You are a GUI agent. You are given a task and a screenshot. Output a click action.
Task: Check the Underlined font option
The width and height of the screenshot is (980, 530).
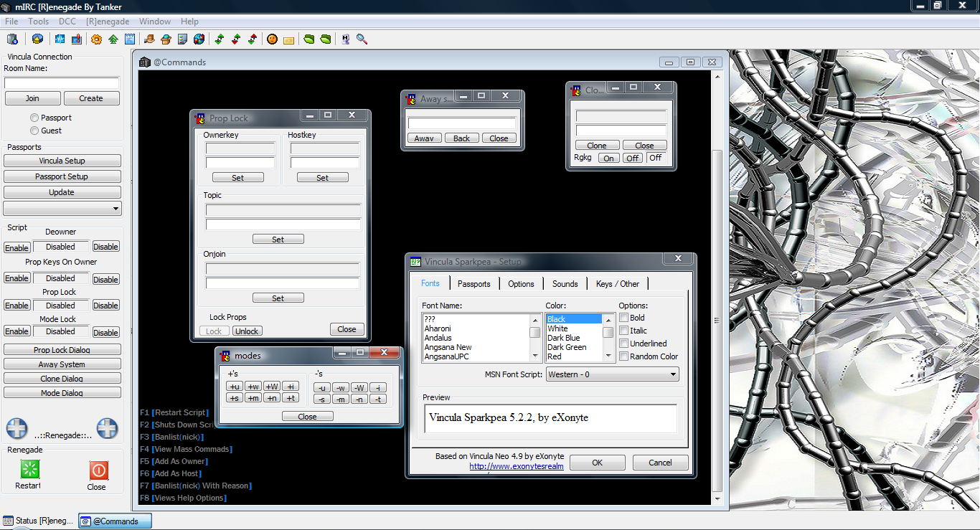point(623,343)
